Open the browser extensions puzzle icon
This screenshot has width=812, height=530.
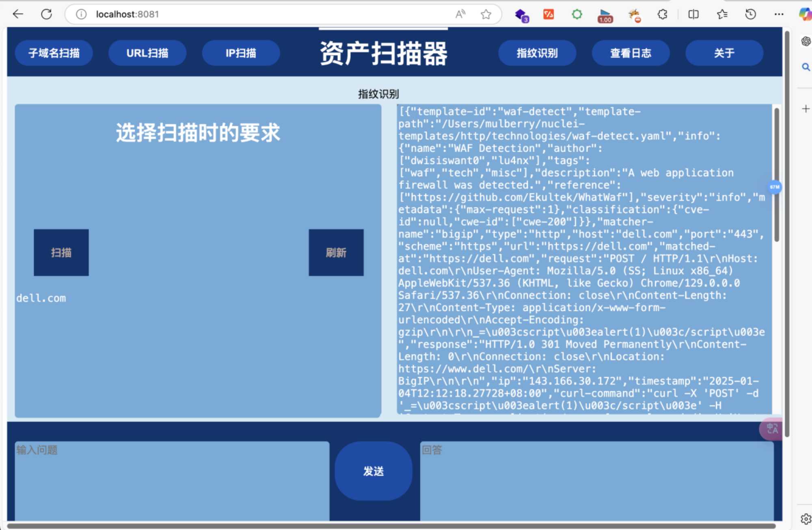click(662, 14)
